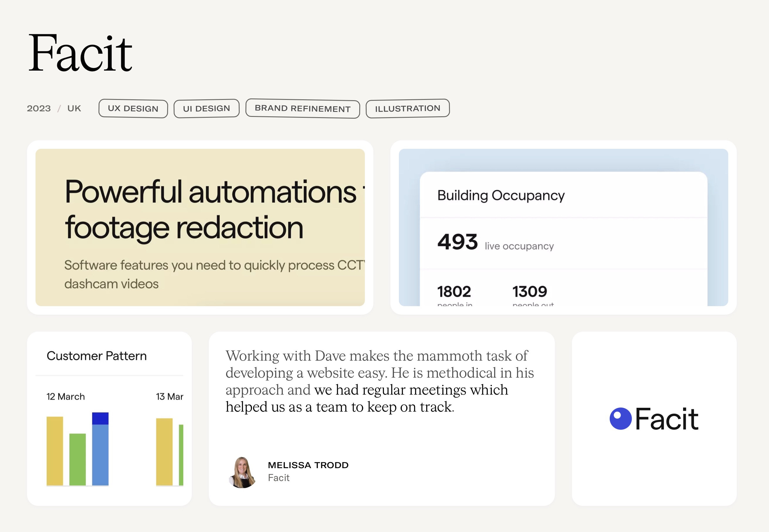Click the 2023 year label

point(39,109)
